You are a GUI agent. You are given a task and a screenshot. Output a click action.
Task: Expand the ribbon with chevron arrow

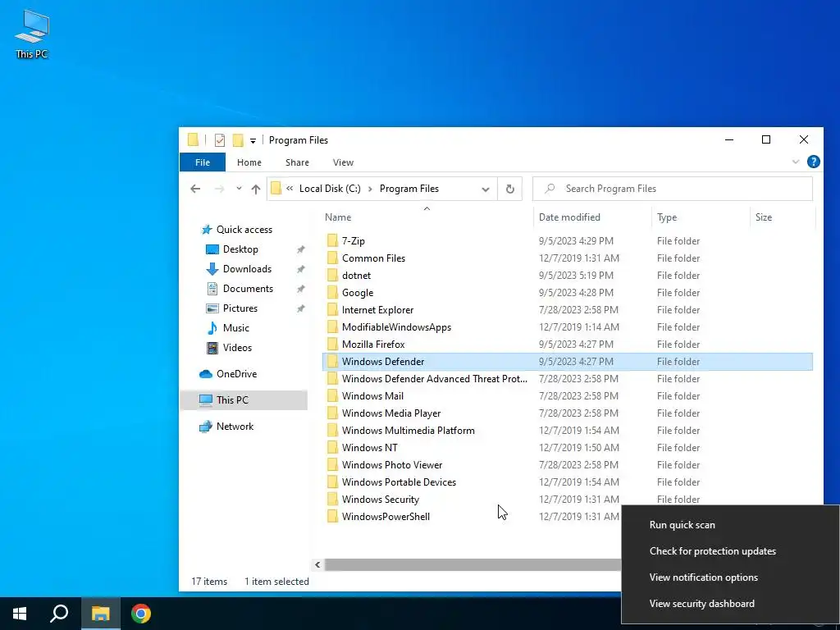pos(796,162)
